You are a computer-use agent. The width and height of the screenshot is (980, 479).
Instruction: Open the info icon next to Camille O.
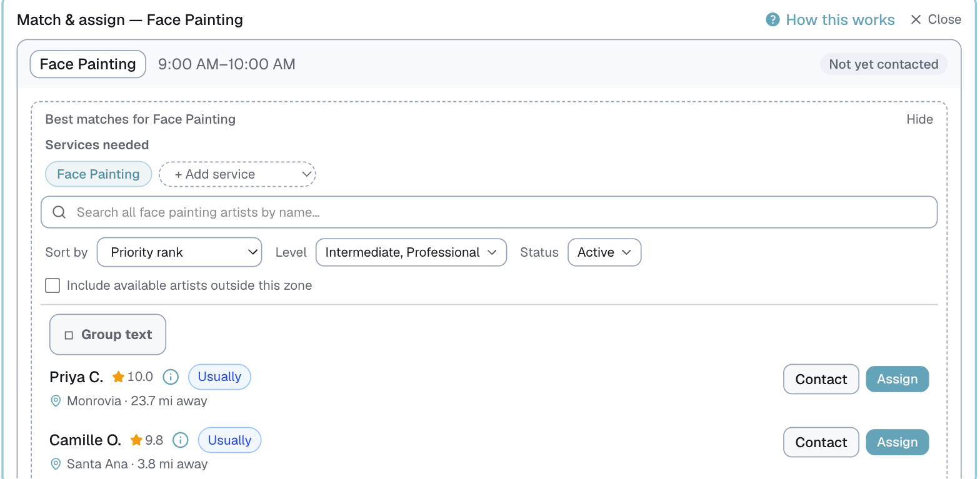[x=181, y=440]
